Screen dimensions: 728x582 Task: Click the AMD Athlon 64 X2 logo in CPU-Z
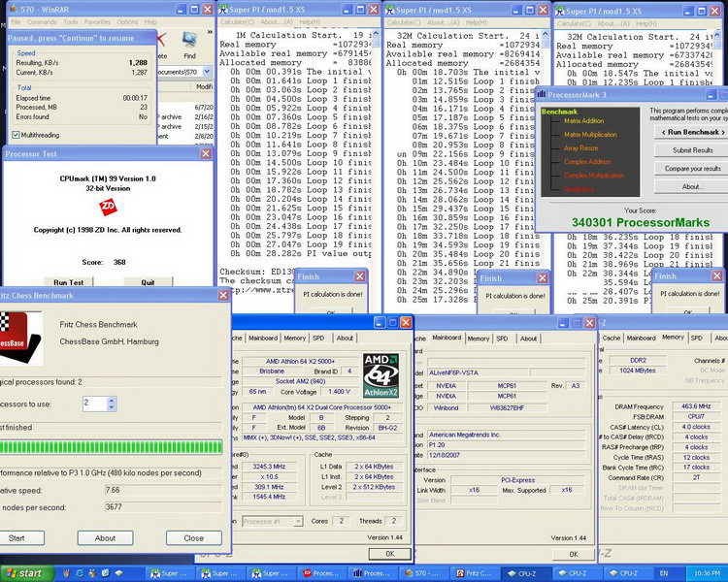click(x=381, y=376)
